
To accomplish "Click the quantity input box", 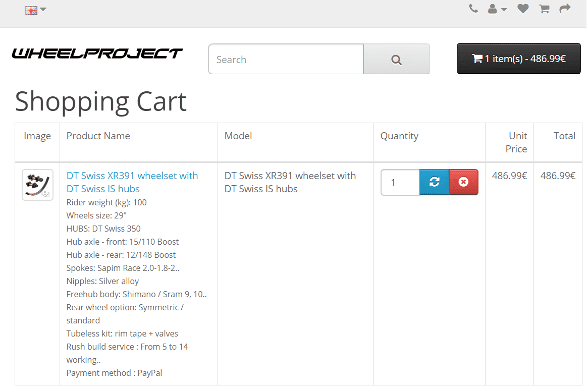I will 400,182.
